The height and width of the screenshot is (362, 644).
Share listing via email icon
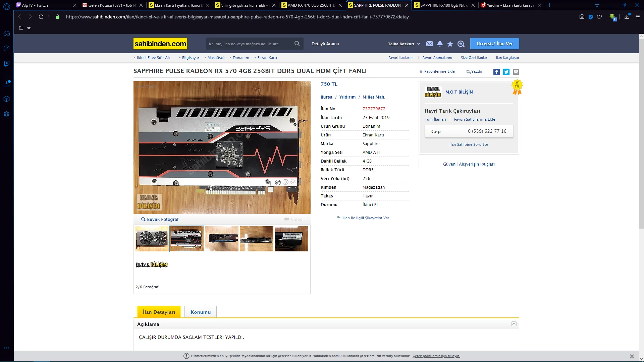pos(516,72)
